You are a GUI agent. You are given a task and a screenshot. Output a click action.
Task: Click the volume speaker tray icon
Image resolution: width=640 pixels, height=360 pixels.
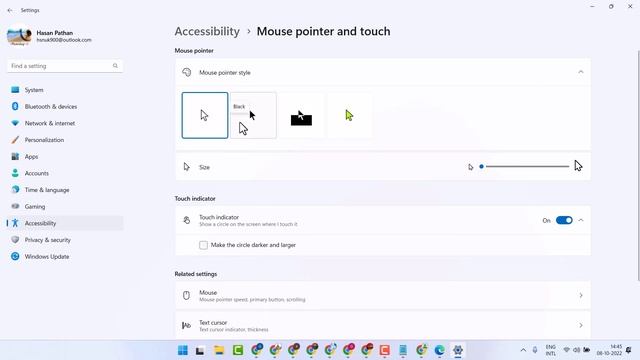(576, 350)
